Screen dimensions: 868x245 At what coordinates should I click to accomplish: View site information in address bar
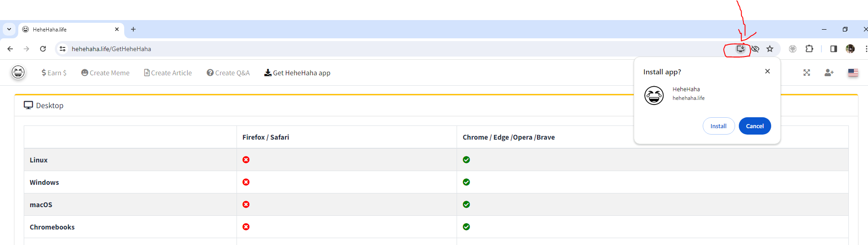click(63, 49)
